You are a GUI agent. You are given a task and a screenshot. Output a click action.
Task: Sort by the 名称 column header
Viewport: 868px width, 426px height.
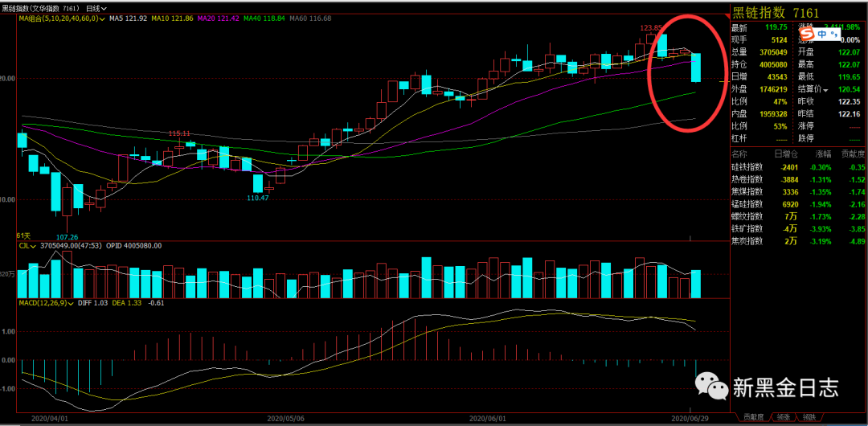(739, 154)
